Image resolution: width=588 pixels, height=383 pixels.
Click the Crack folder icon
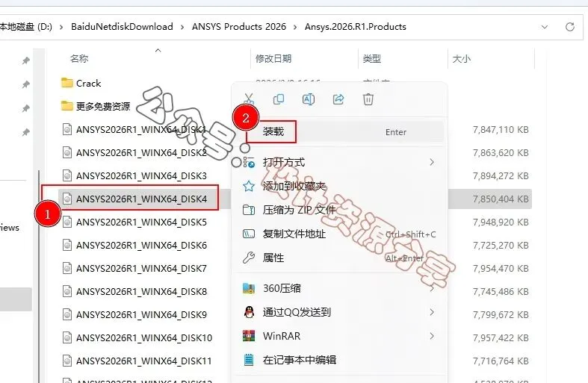click(66, 82)
